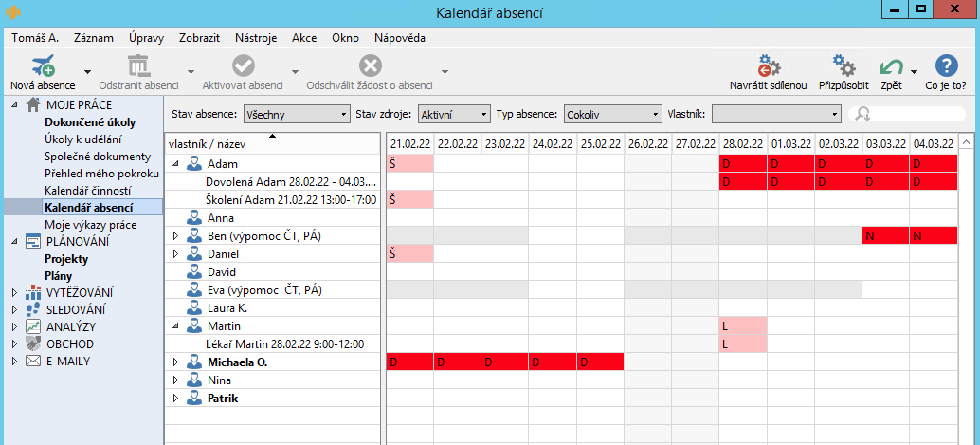Open the Nástroje menu

coord(256,38)
